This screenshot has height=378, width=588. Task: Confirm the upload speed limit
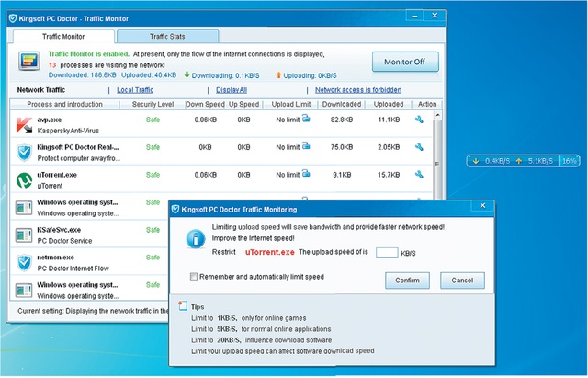tap(407, 281)
